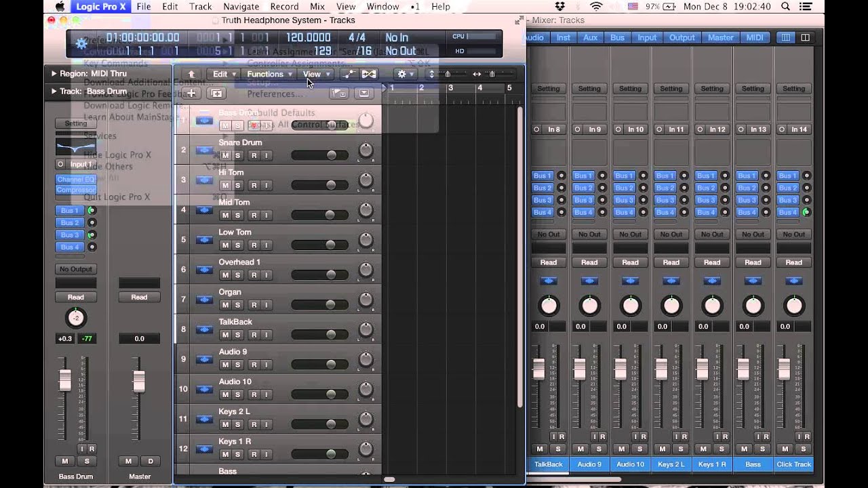
Task: Click Bus 2 send on Mixer Audio 9 strip
Action: 583,188
